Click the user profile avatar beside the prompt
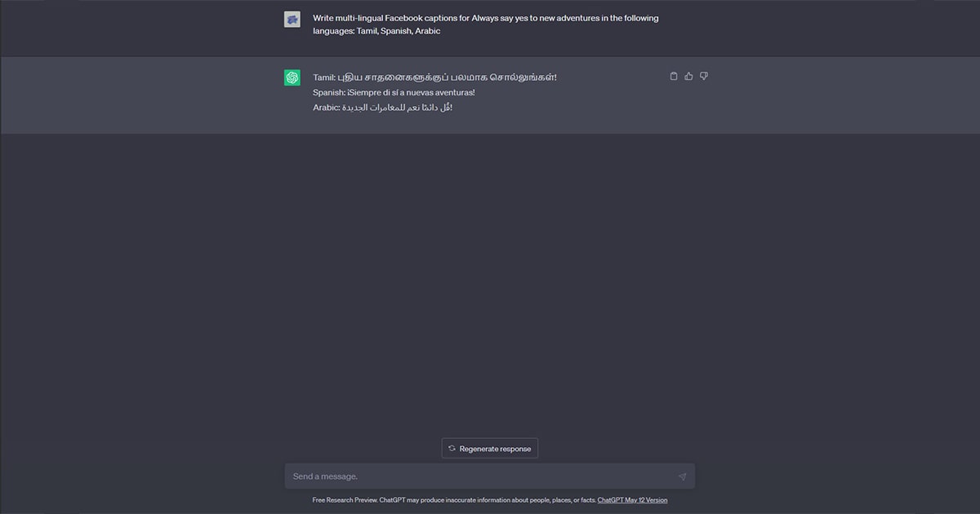The width and height of the screenshot is (980, 514). (x=292, y=19)
